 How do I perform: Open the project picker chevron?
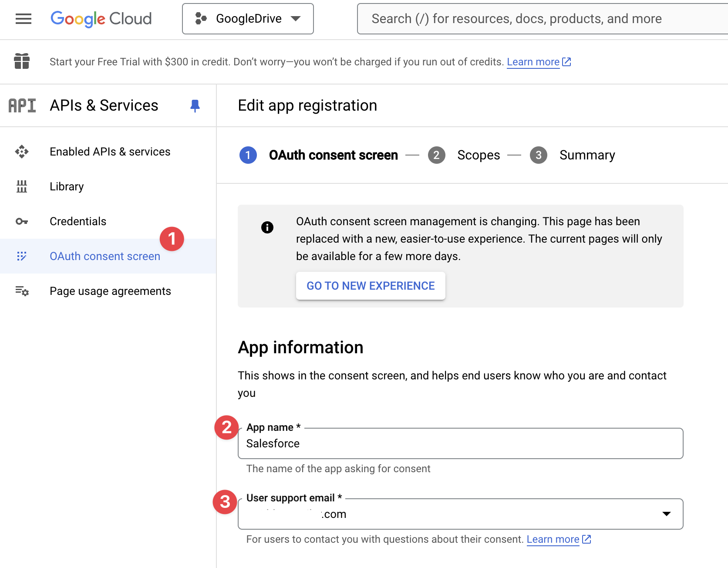(296, 19)
